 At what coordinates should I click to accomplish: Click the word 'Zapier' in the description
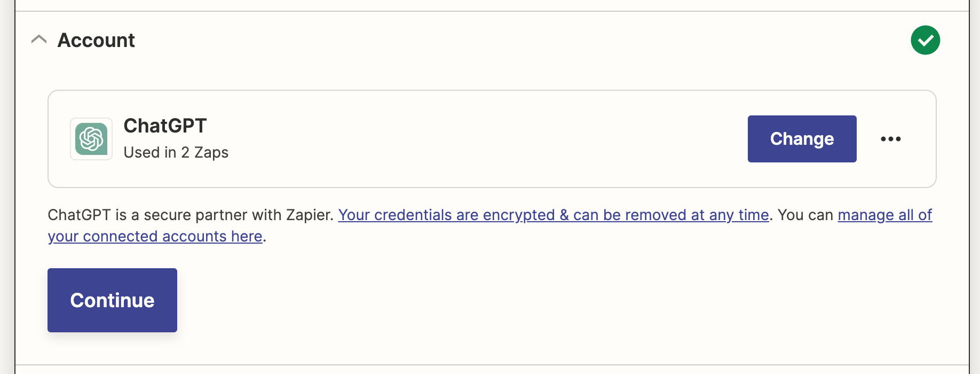coord(308,215)
